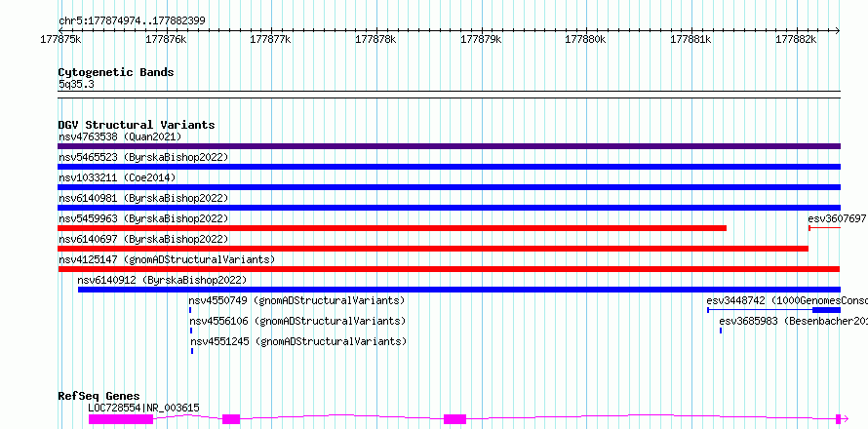
Task: Click the small esv3685983 variant marker
Action: coord(721,331)
